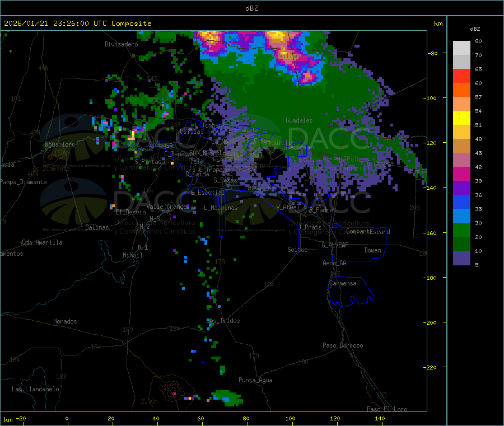Click the Bowen map label
Viewport: 504px width, 426px height.
[x=372, y=250]
